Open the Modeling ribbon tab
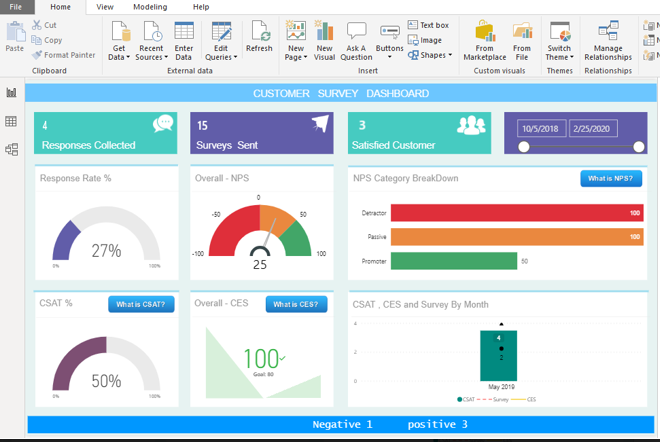The height and width of the screenshot is (442, 660). click(150, 7)
